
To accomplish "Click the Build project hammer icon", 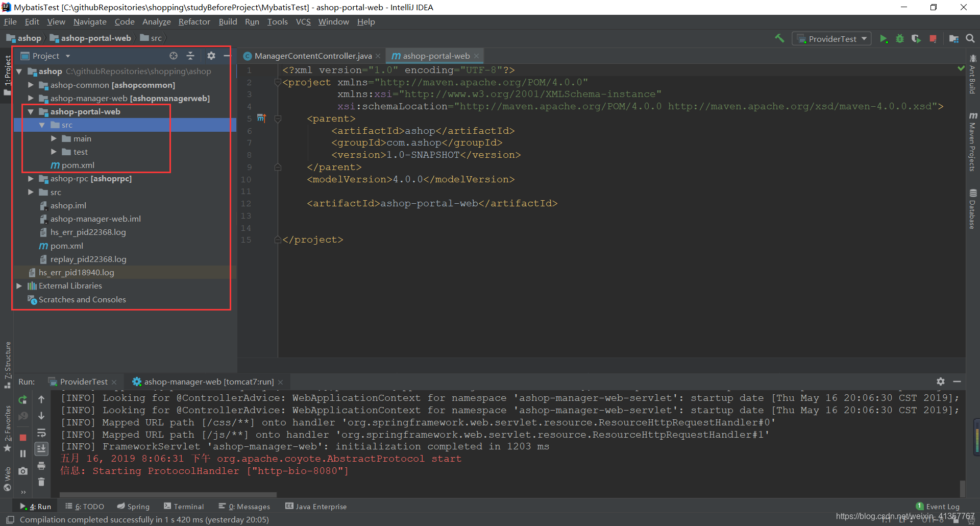I will pyautogui.click(x=779, y=38).
